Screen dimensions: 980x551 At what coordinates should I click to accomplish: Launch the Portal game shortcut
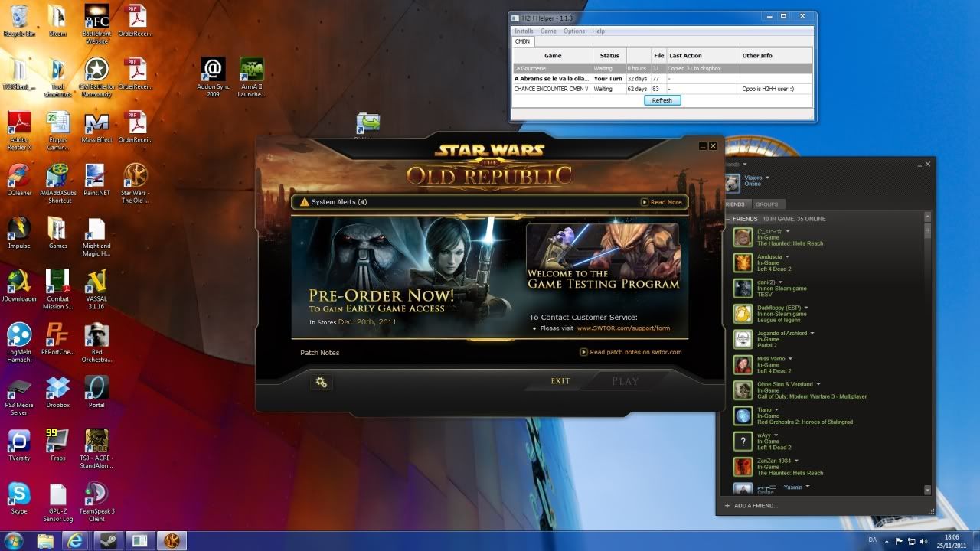coord(96,392)
